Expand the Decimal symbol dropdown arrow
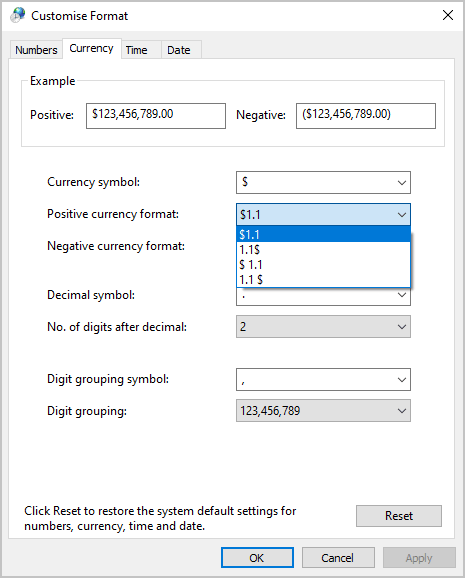 point(402,295)
